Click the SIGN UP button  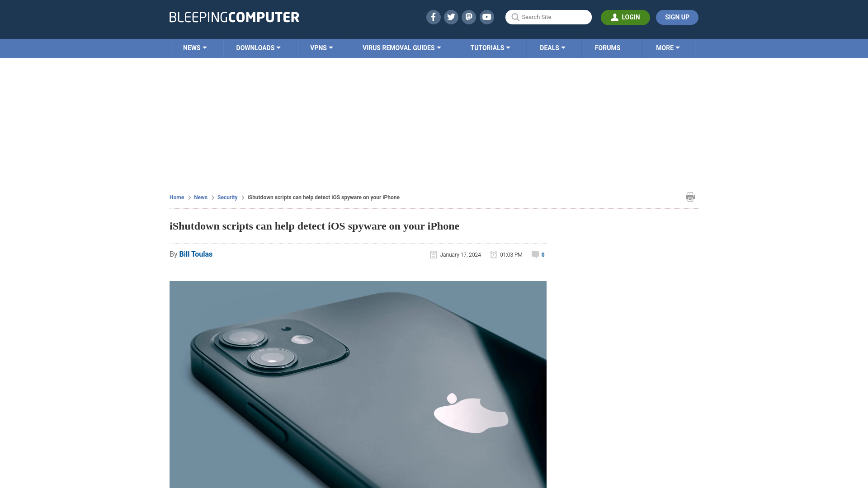[677, 17]
